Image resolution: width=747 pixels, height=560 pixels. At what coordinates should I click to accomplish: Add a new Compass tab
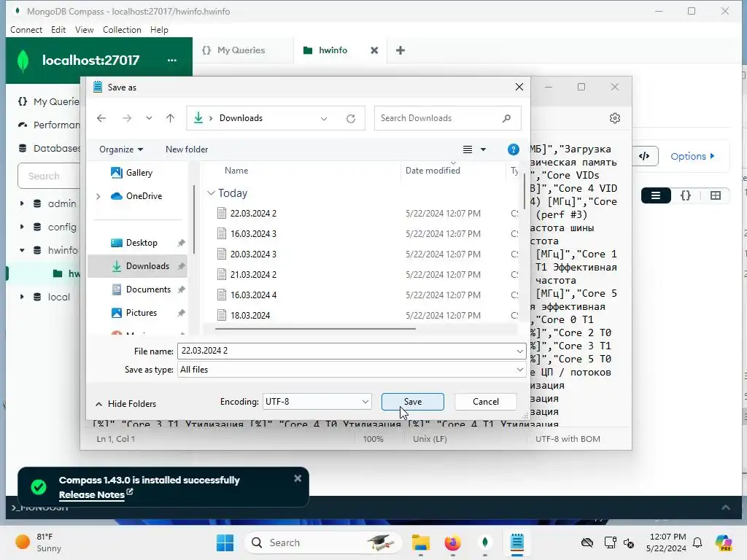tap(400, 50)
